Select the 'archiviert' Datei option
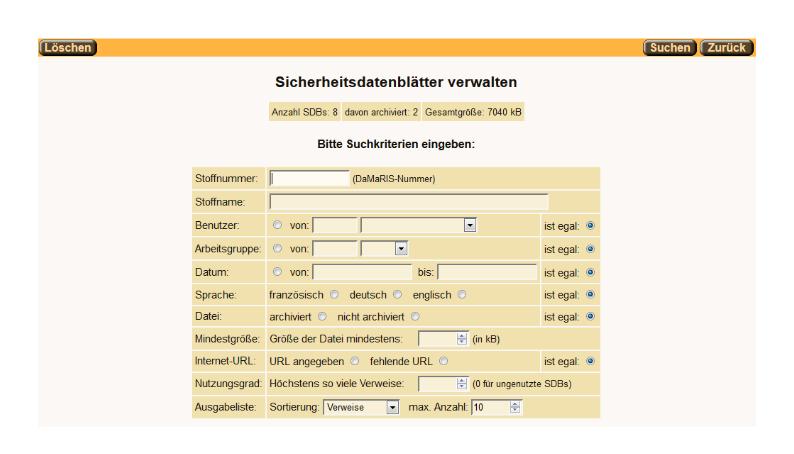Image resolution: width=794 pixels, height=454 pixels. (x=322, y=316)
